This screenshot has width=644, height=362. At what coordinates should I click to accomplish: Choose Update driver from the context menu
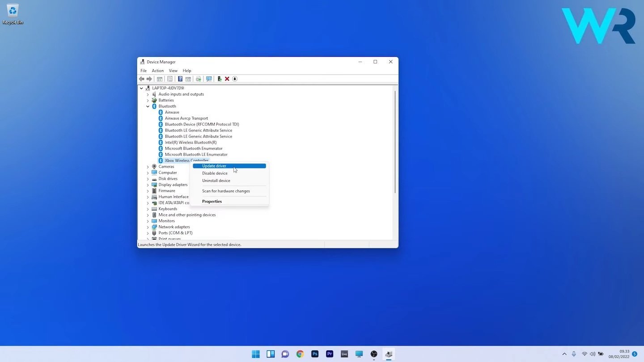click(x=229, y=166)
